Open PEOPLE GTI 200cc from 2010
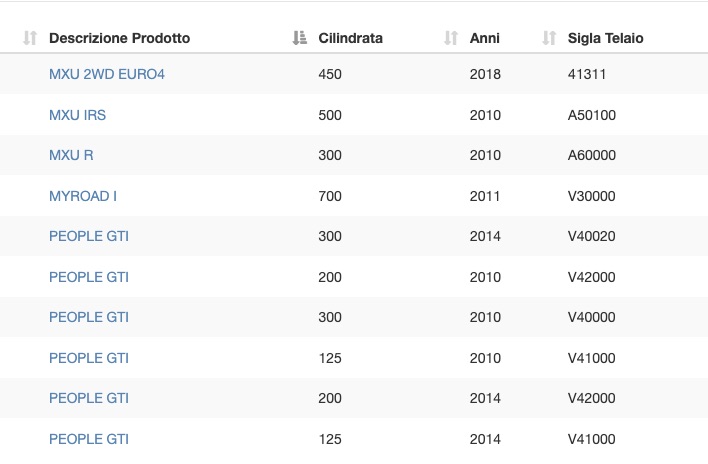The width and height of the screenshot is (708, 464). [x=88, y=277]
